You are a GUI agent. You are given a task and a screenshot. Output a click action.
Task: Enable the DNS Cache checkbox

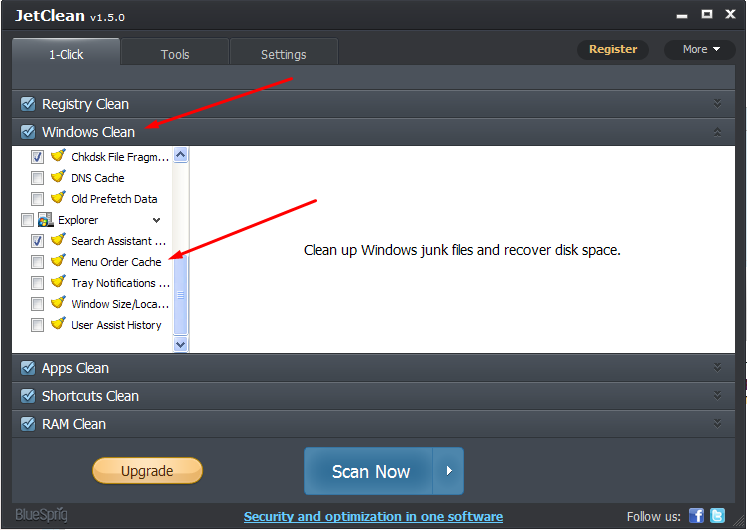[x=37, y=178]
